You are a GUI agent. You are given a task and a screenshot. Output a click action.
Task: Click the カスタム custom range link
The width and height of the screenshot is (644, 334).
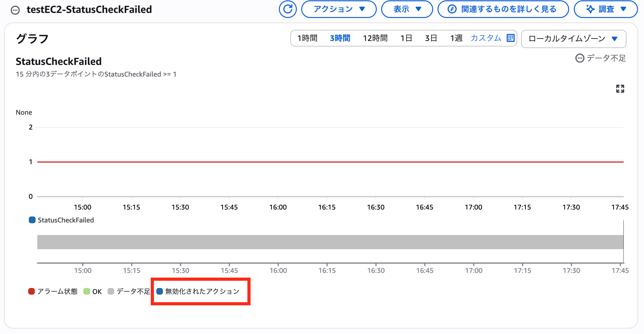(486, 38)
